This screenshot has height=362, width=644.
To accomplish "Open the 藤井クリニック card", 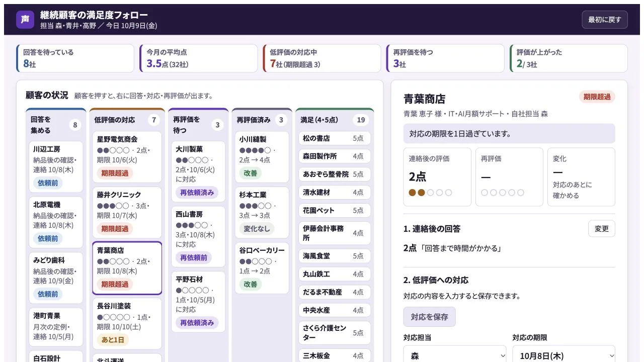I will pos(127,212).
